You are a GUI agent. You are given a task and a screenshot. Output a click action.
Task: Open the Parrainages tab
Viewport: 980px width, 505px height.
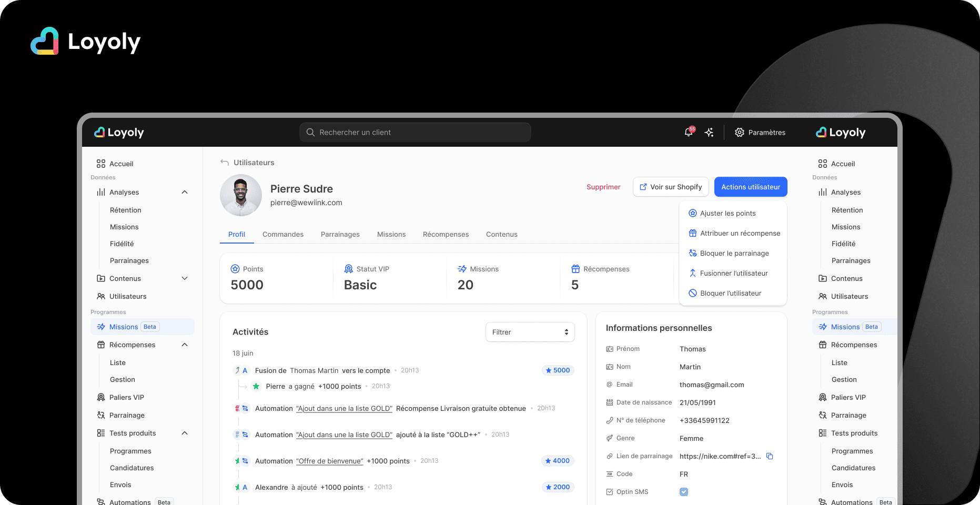340,234
